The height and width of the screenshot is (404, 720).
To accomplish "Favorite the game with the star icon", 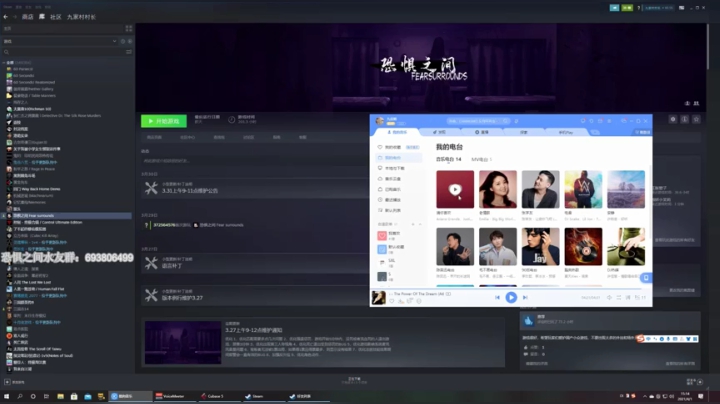I will point(697,119).
